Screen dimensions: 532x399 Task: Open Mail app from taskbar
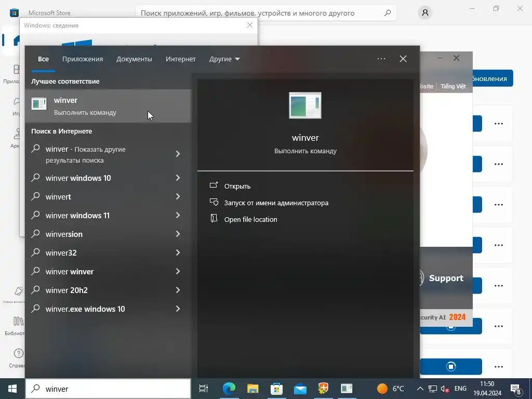[300, 389]
